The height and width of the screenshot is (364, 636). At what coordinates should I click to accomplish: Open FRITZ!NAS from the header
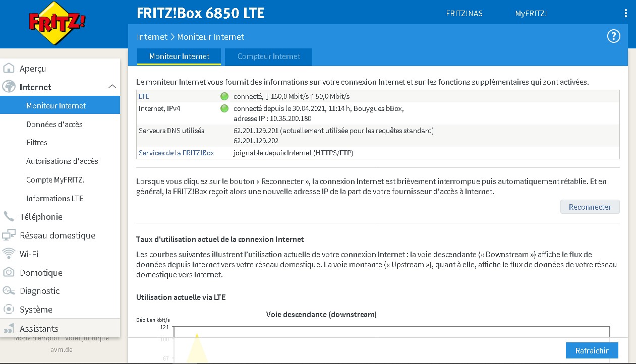[x=464, y=14]
